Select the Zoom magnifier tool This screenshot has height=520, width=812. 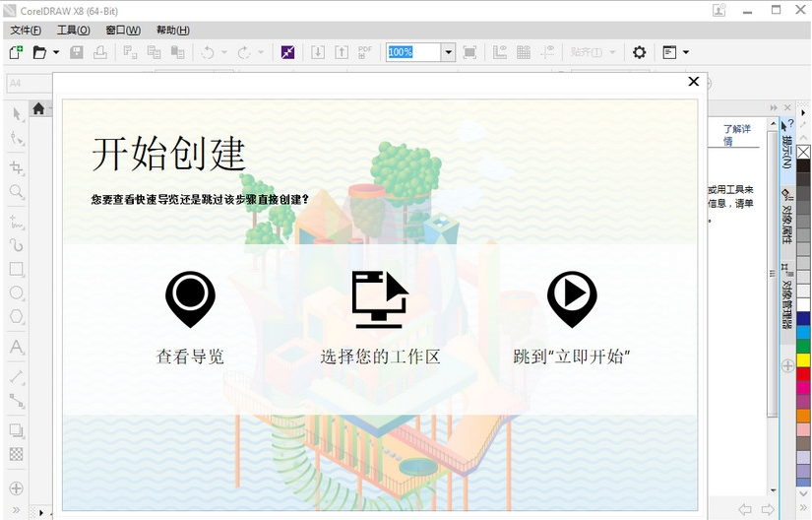17,192
